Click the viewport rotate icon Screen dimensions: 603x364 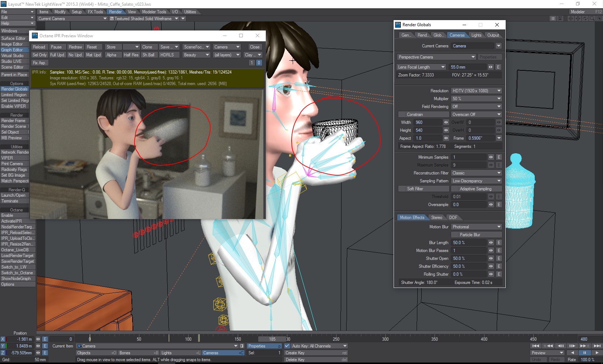click(x=585, y=19)
